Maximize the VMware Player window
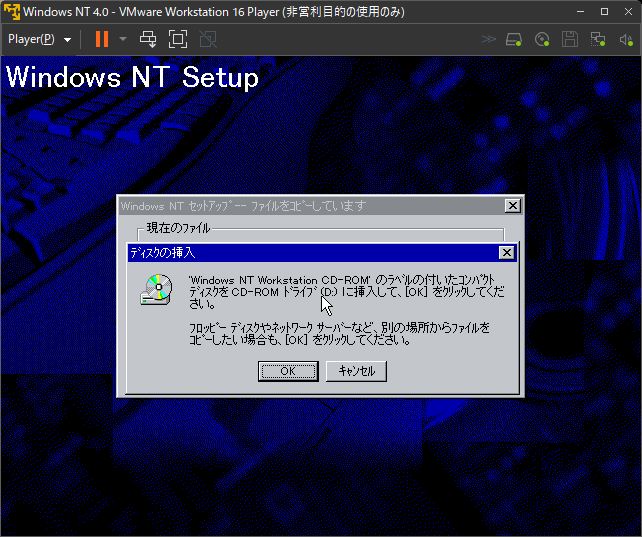 [x=604, y=11]
